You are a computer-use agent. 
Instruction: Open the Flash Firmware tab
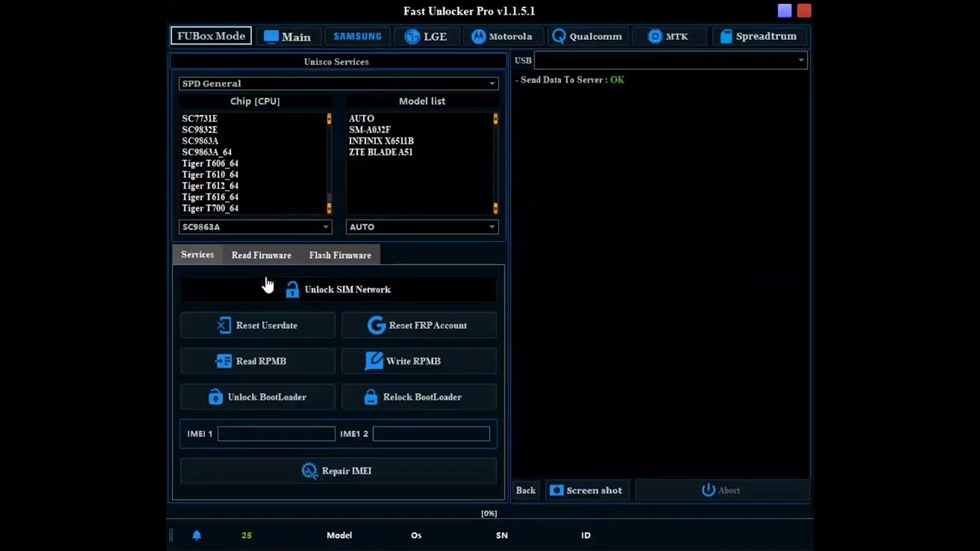coord(340,256)
